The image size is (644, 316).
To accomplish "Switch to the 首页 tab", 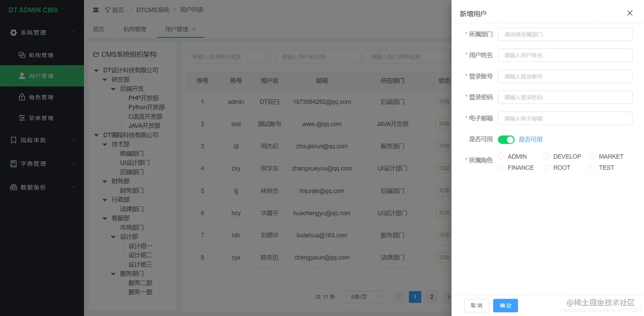I will coord(98,29).
